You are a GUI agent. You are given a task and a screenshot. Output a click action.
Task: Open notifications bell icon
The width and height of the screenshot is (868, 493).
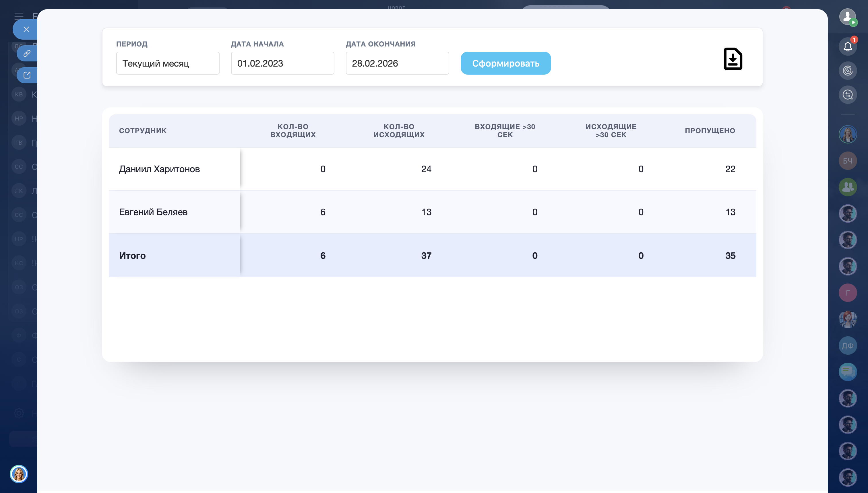(x=847, y=46)
